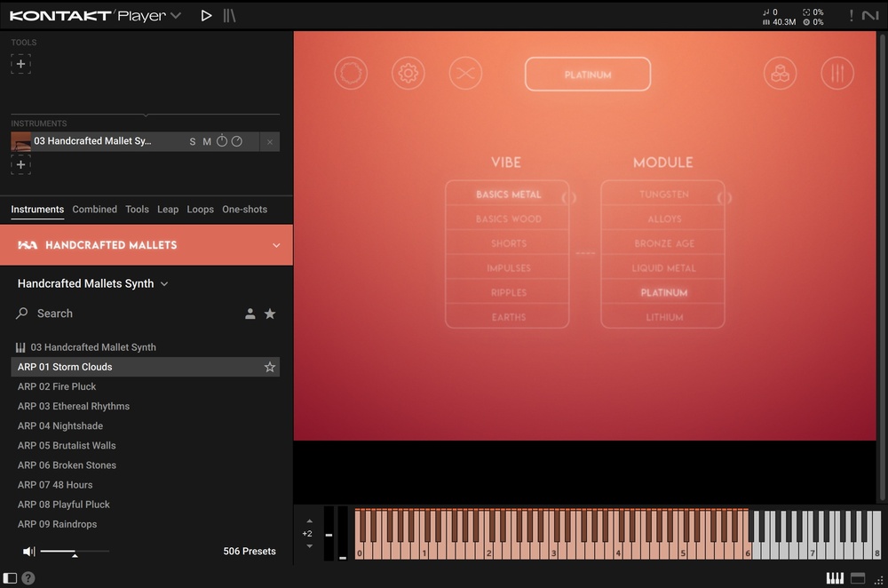
Task: Click the instrument thumbnail in Instruments list
Action: point(21,141)
